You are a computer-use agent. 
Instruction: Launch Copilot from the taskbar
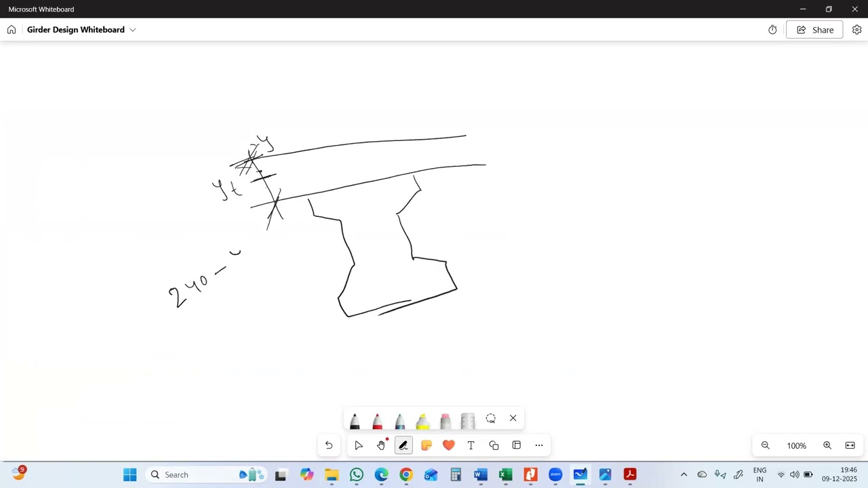tap(307, 474)
